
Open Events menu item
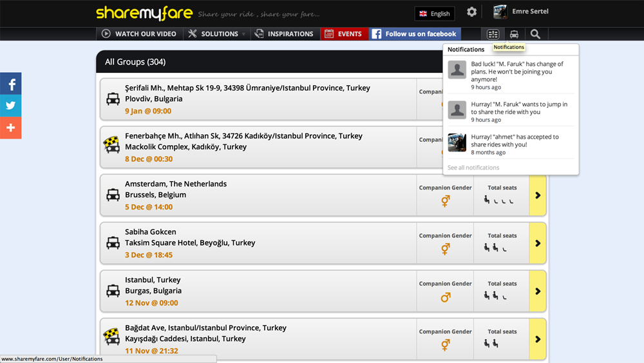point(344,34)
